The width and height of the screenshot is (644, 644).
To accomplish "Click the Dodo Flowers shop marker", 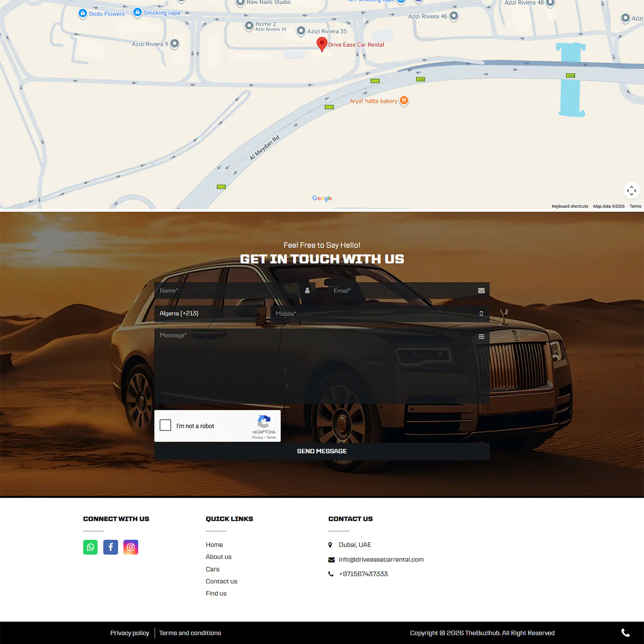I will pyautogui.click(x=83, y=14).
